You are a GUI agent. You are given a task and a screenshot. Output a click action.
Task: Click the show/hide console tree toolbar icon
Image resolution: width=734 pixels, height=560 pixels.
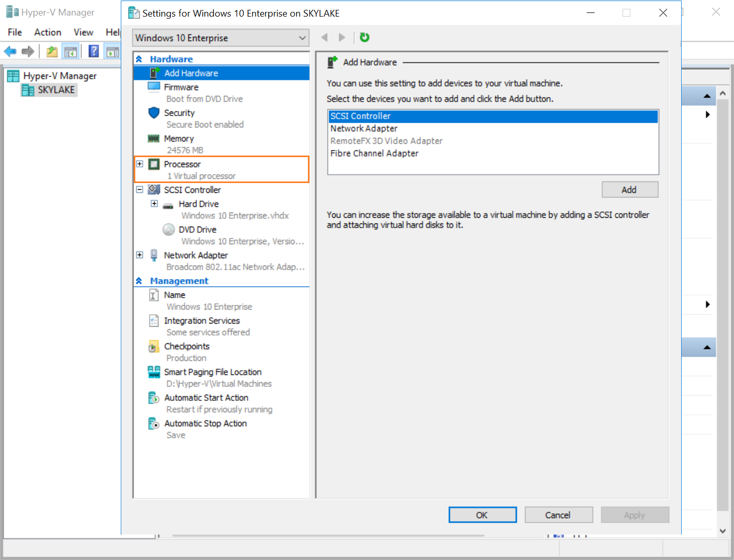[x=70, y=51]
